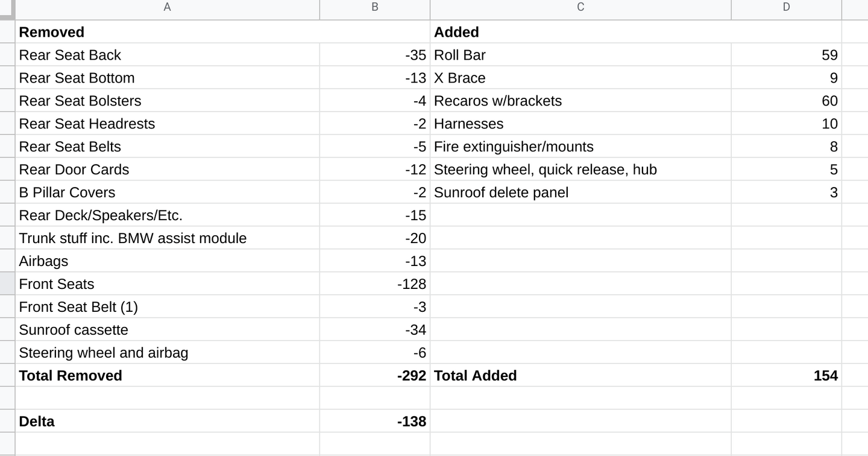The width and height of the screenshot is (868, 456).
Task: Select column D header
Action: [x=786, y=8]
